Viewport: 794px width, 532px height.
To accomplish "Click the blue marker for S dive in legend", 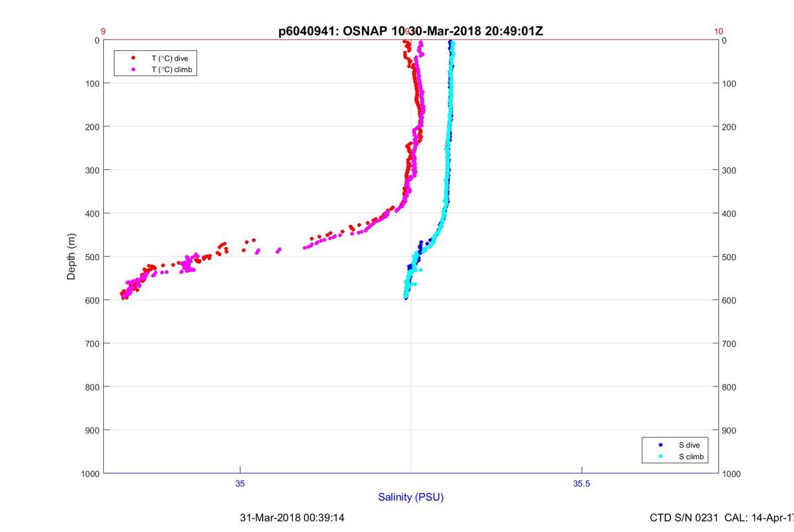I will pyautogui.click(x=660, y=445).
